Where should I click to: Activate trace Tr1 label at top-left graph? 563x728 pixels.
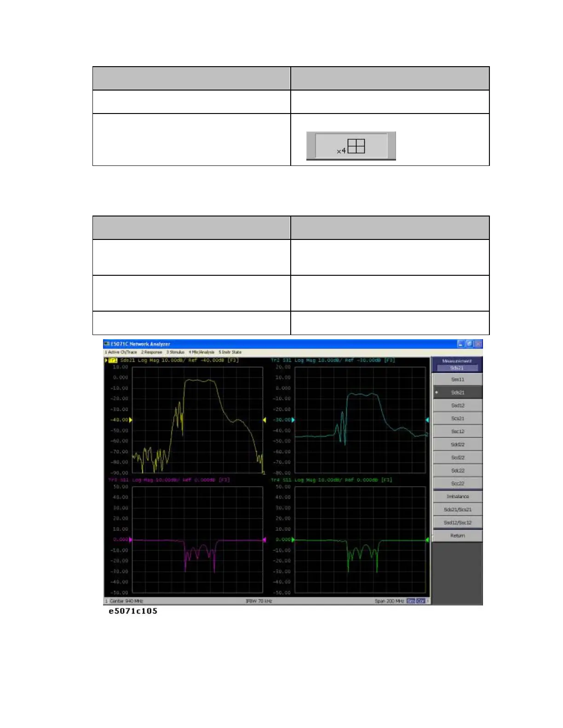[x=113, y=360]
